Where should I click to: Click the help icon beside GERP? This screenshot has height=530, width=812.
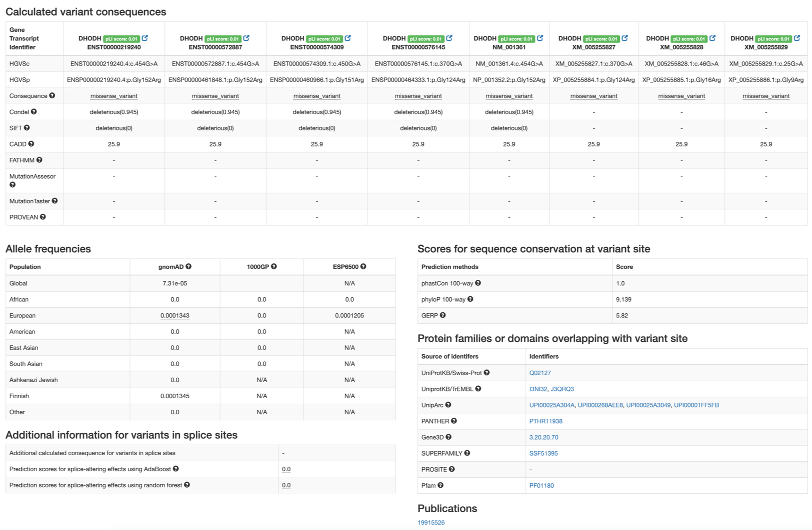coord(443,315)
